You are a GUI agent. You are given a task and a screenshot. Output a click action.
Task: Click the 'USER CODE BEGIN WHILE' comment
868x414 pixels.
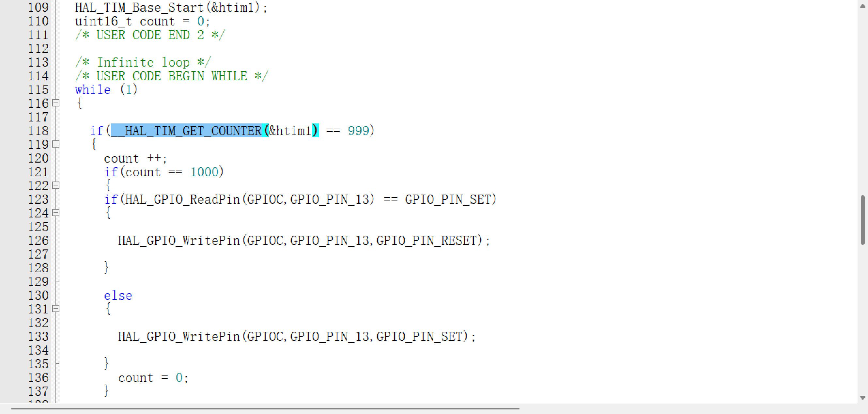click(x=172, y=76)
